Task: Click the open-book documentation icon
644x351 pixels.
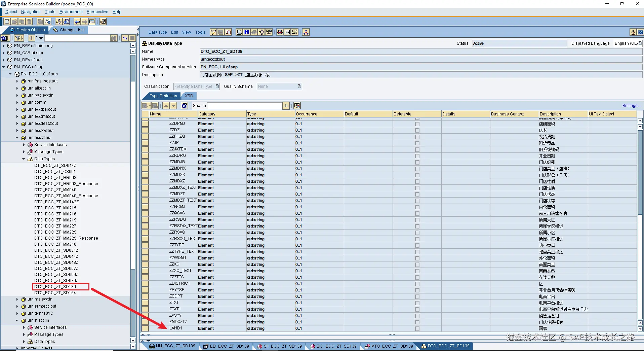Action: pos(287,32)
